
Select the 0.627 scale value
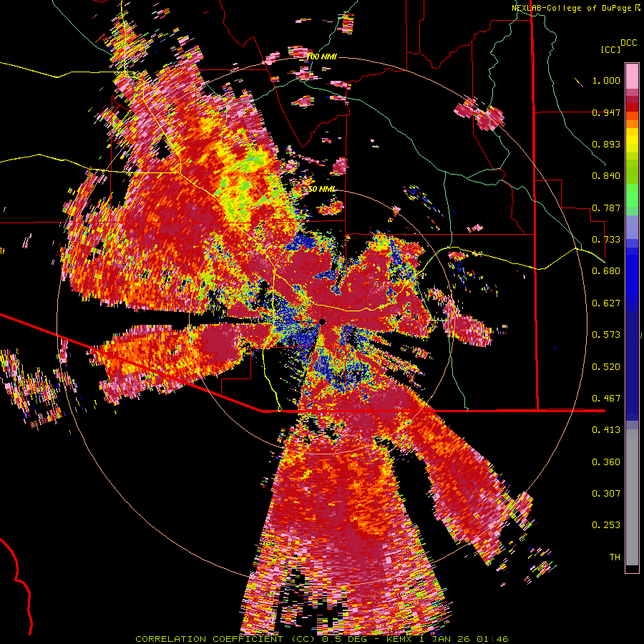pos(606,303)
